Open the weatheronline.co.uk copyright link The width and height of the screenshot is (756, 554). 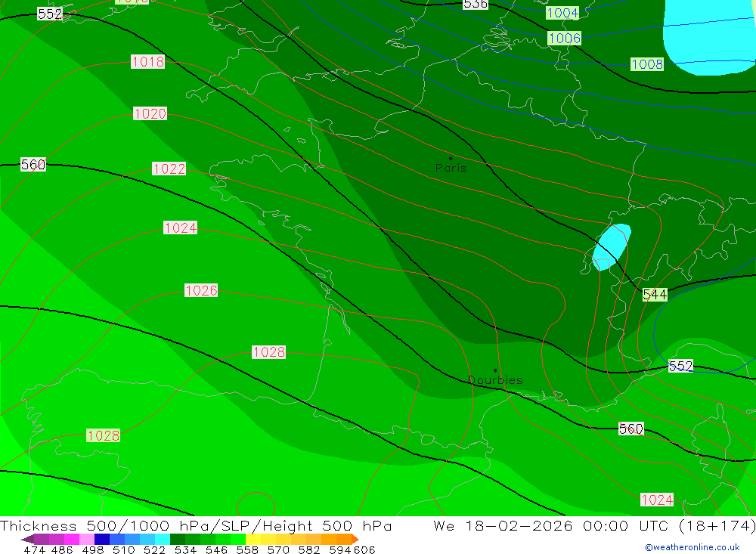[x=692, y=547]
